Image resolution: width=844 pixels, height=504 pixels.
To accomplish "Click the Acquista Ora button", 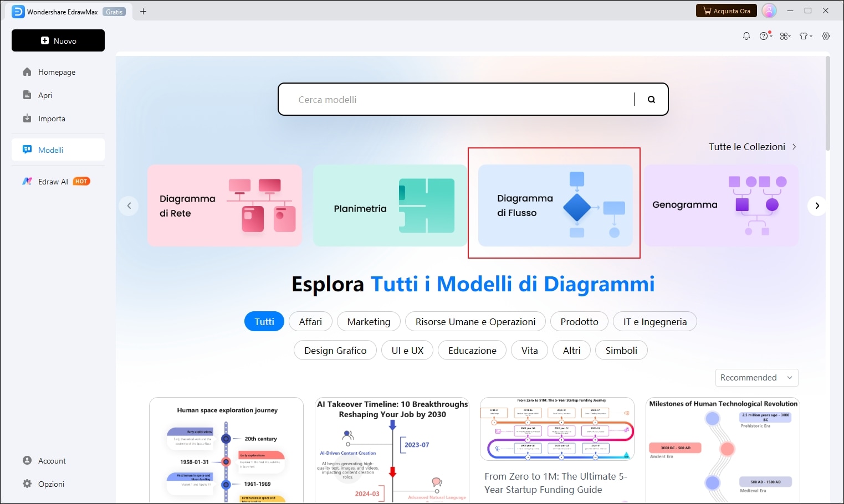I will [x=726, y=11].
